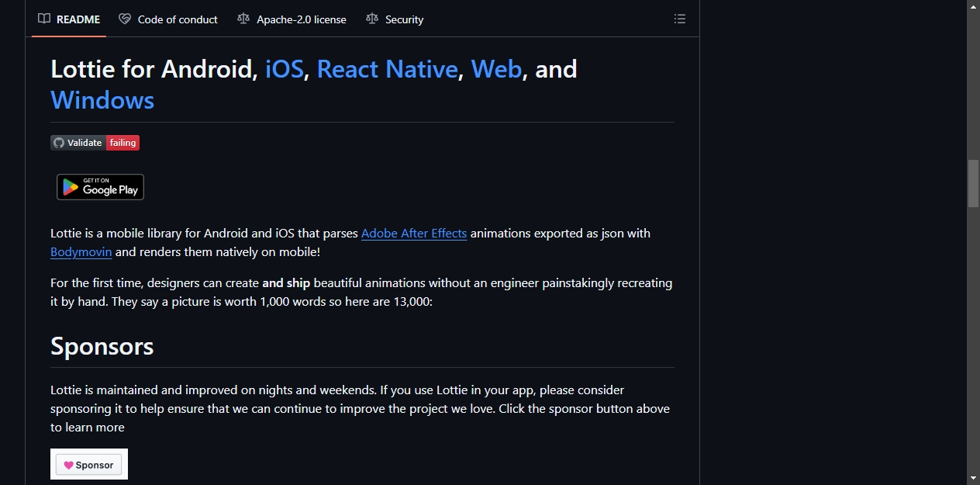Follow the React Native heading link
980x485 pixels.
(x=387, y=69)
